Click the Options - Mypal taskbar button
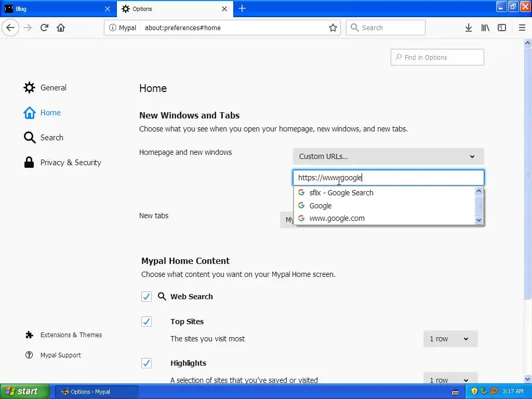This screenshot has width=532, height=399. [x=96, y=392]
